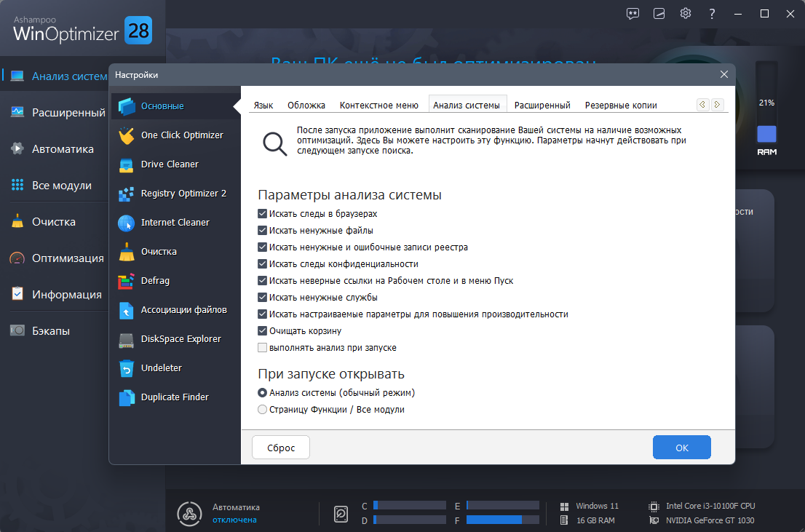
Task: Click the отключена Автоматика link
Action: (x=234, y=520)
